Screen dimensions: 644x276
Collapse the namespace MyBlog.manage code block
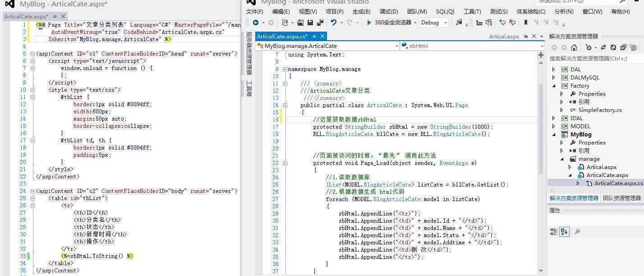point(285,69)
